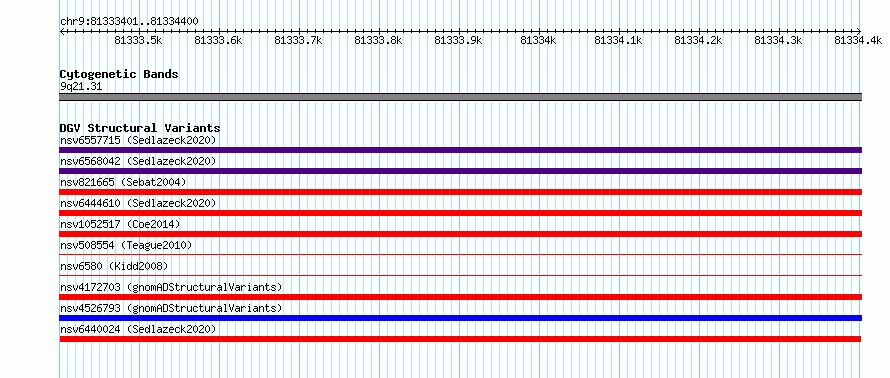The image size is (890, 378).
Task: Click the 81333.6k ruler tick label
Action: point(219,41)
